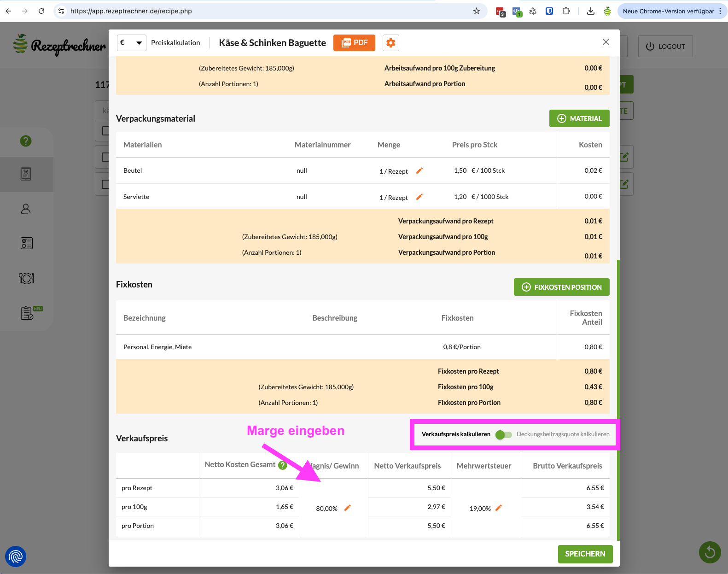Open the plate and cutlery sidebar icon
The image size is (728, 574).
pyautogui.click(x=26, y=278)
